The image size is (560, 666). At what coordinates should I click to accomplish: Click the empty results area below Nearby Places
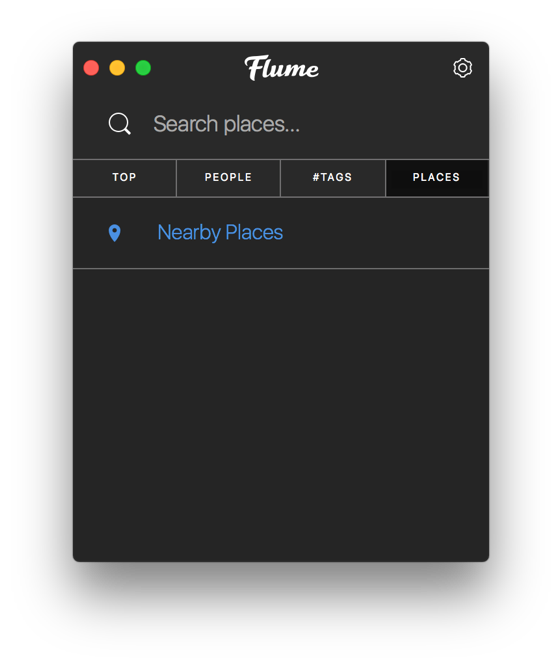[281, 414]
